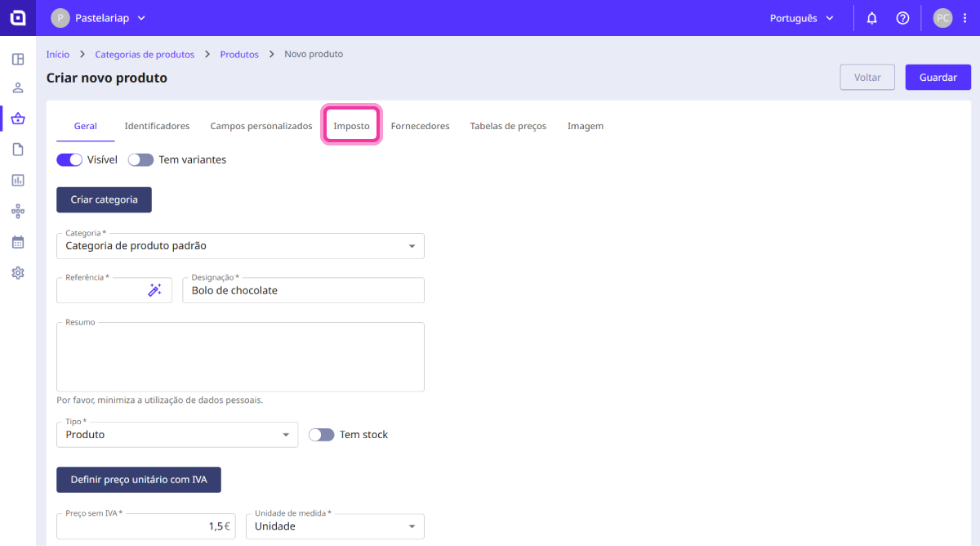Open the reports chart icon in the sidebar

pos(18,180)
